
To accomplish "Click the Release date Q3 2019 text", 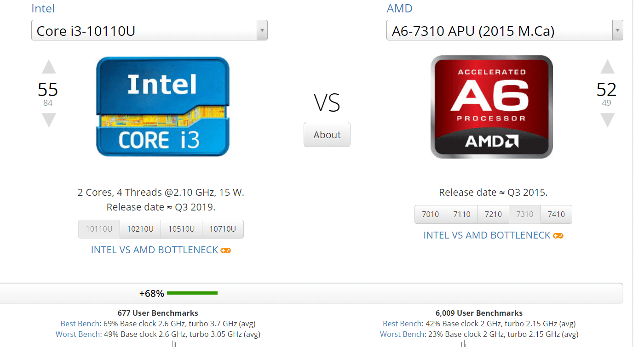I will point(161,207).
